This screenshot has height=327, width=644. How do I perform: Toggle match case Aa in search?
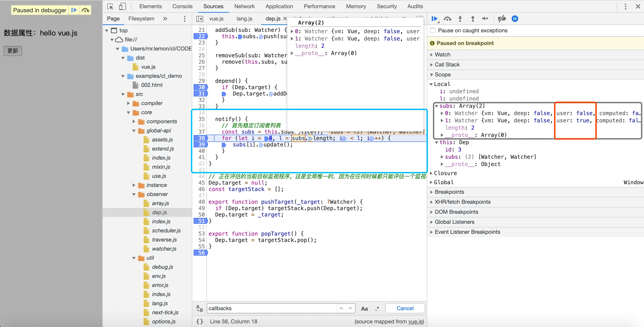(364, 309)
